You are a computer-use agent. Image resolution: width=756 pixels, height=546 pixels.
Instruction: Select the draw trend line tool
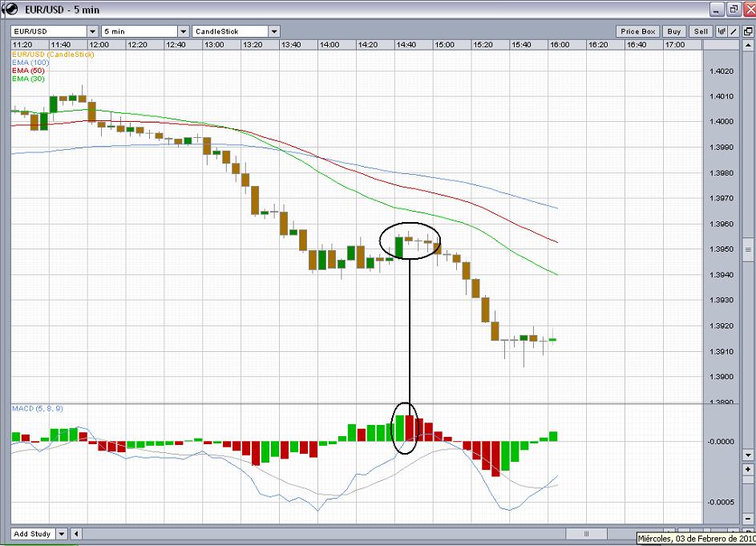coord(733,31)
